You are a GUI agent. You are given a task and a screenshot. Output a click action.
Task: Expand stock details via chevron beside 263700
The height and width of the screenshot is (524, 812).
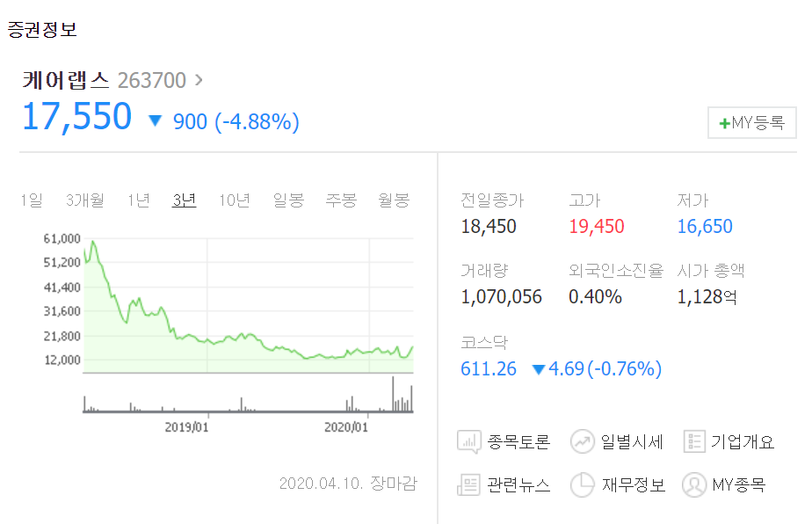coord(198,78)
